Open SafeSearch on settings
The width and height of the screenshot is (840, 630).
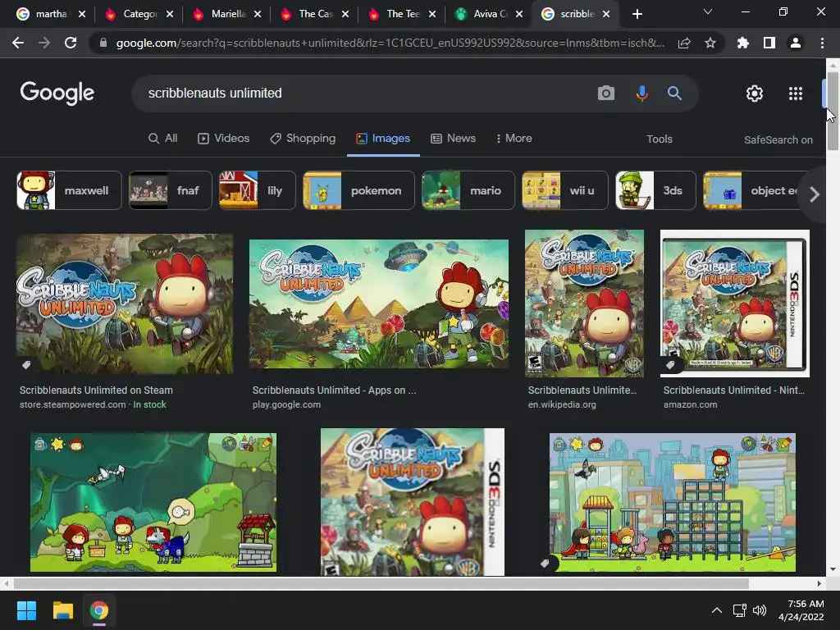pyautogui.click(x=778, y=139)
